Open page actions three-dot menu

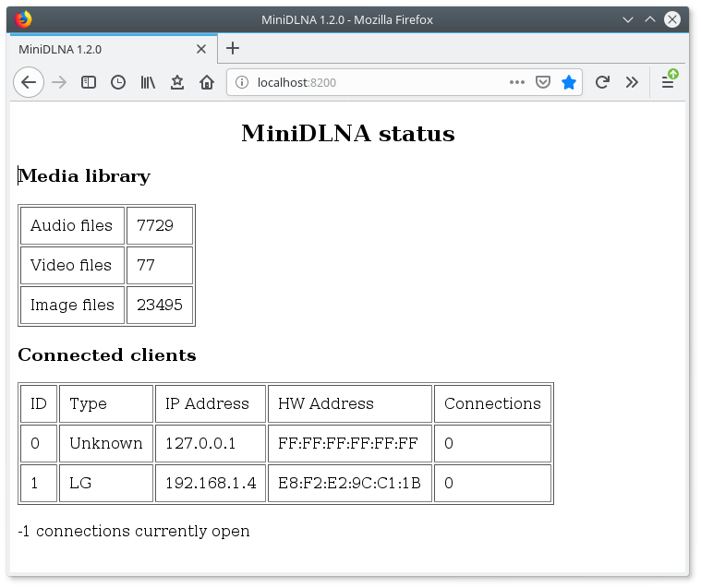(517, 82)
